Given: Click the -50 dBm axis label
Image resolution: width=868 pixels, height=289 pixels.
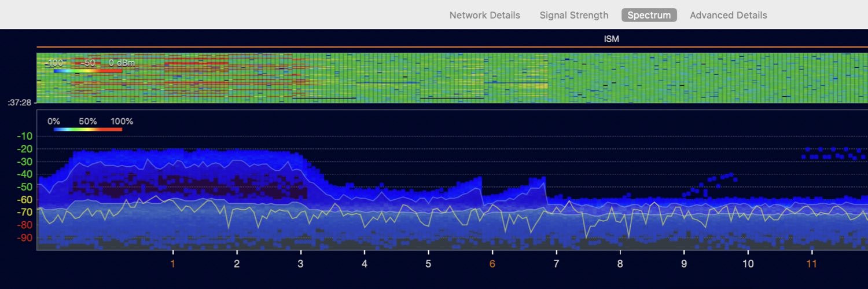Looking at the screenshot, I should (x=24, y=188).
